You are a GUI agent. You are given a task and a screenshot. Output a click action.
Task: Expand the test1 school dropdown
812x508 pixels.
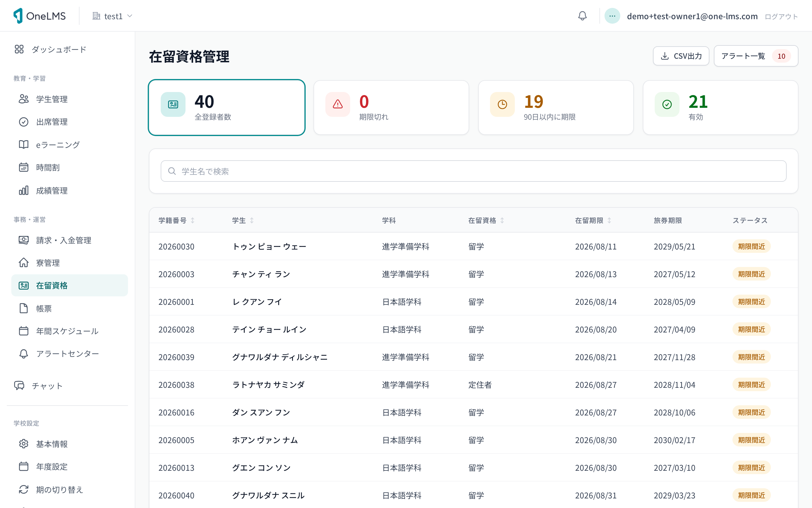coord(112,16)
